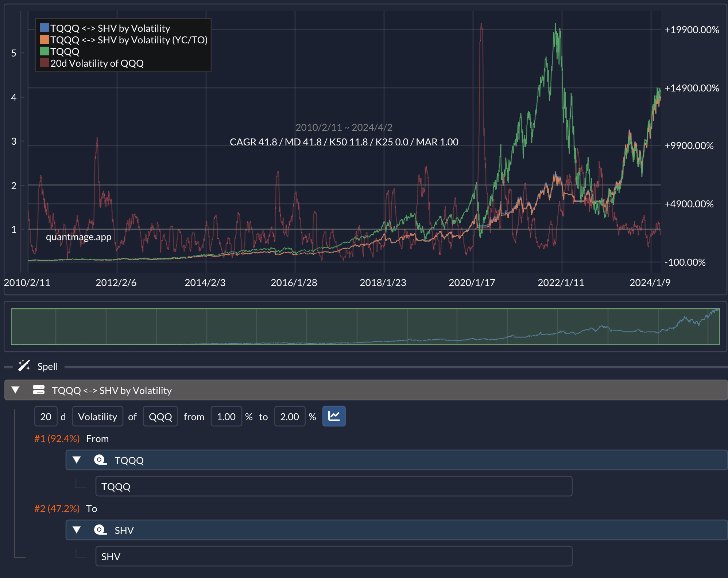Viewport: 728px width, 578px height.
Task: Click the magic wand Spell icon
Action: [24, 366]
